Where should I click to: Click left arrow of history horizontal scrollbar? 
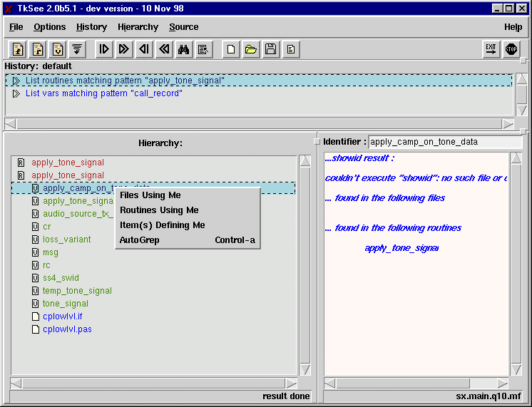(x=11, y=124)
